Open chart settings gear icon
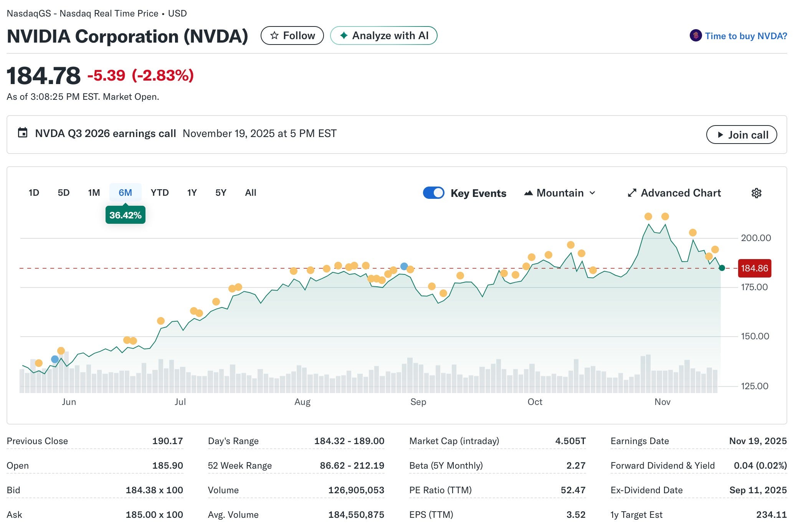 point(756,193)
